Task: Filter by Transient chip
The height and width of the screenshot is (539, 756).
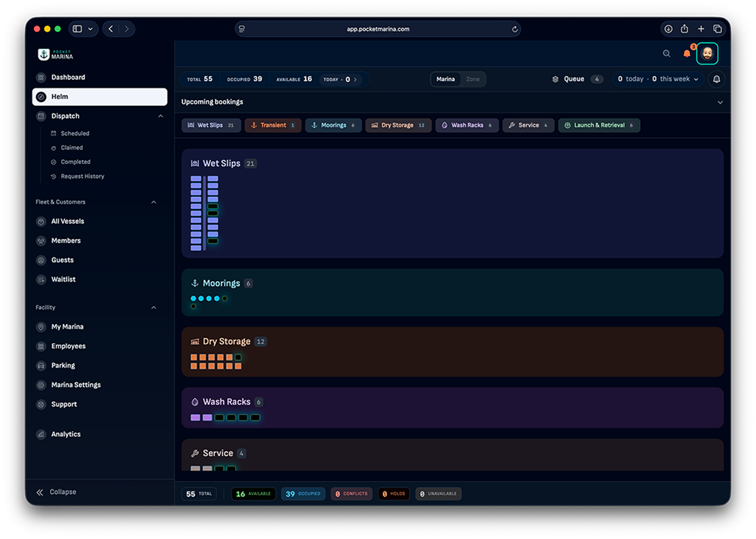Action: (x=273, y=125)
